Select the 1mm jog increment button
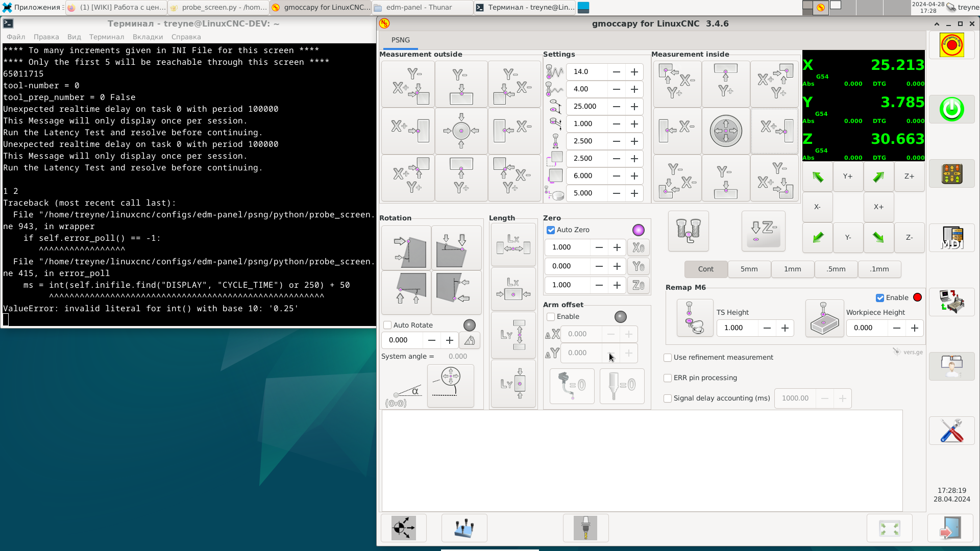This screenshot has height=551, width=980. (x=792, y=269)
